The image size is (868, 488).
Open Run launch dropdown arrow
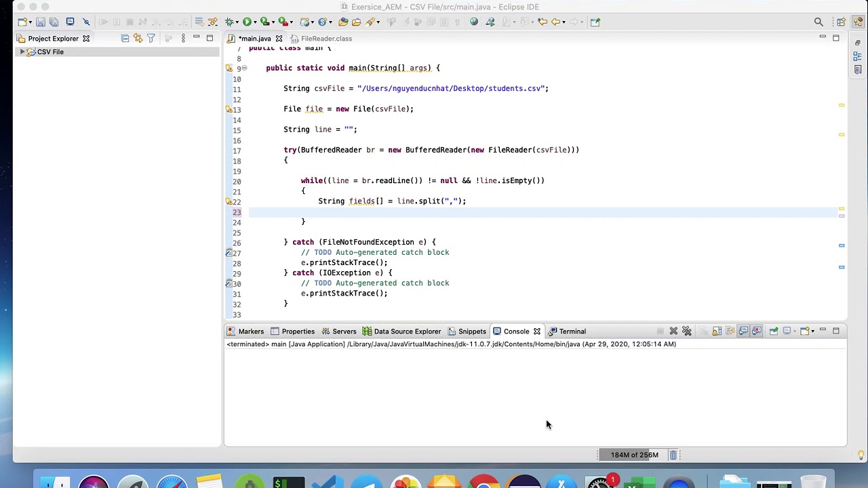coord(255,22)
